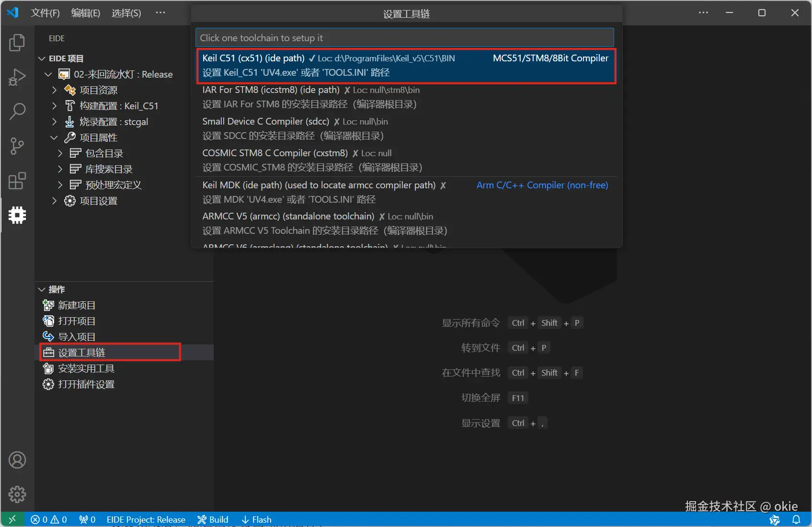Click the 打开项目 icon
The height and width of the screenshot is (527, 812).
tap(48, 321)
